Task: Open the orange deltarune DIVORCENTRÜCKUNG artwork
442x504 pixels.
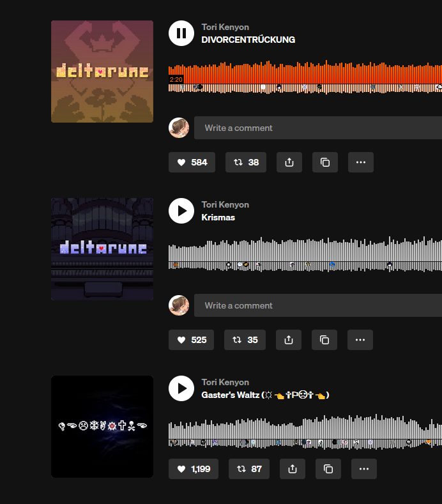Action: pos(102,72)
